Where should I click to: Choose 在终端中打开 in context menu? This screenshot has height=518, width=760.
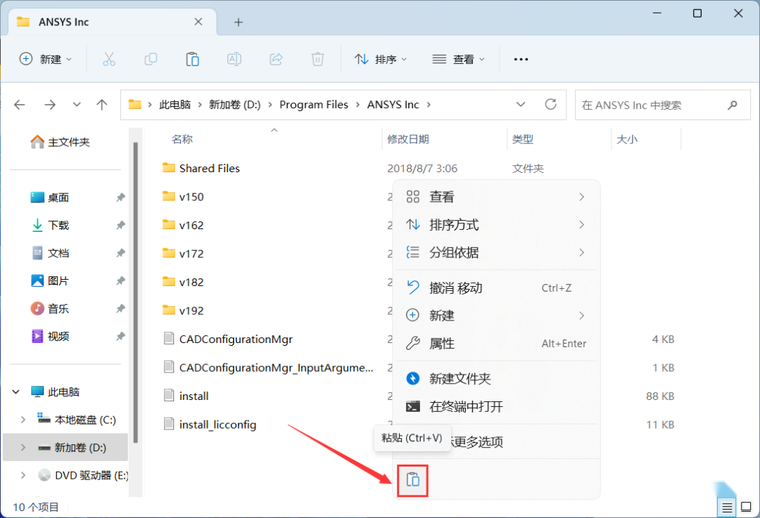tap(496, 407)
